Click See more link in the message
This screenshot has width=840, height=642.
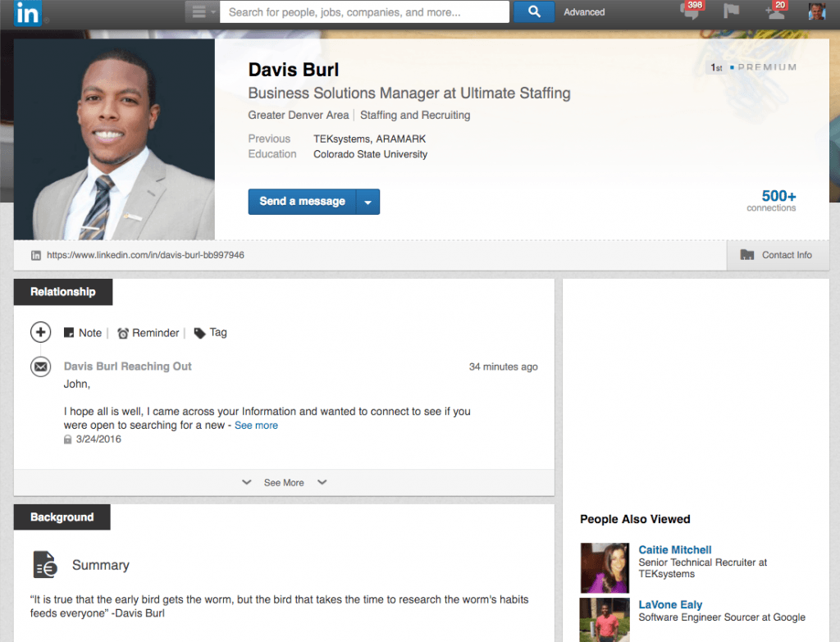click(x=256, y=426)
